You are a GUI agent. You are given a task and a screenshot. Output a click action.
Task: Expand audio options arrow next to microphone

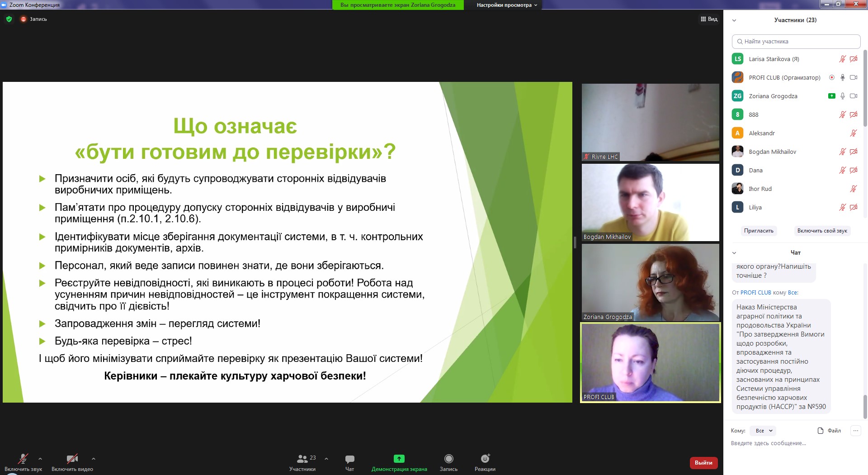40,459
